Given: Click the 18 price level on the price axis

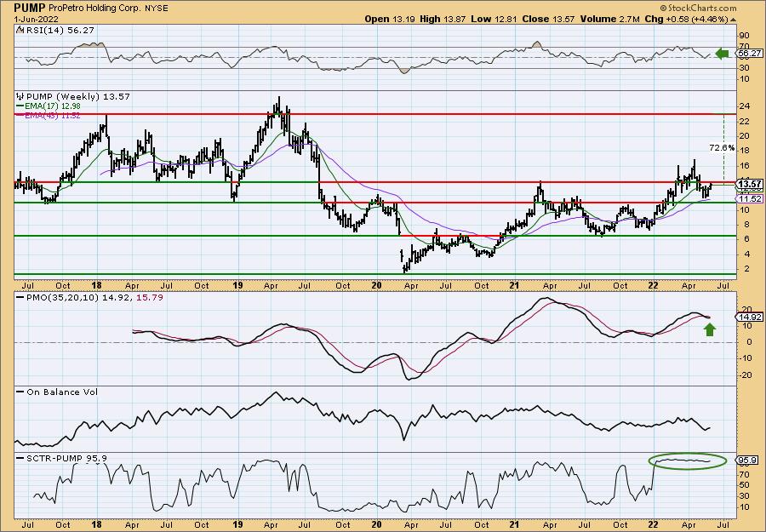Looking at the screenshot, I should point(745,151).
